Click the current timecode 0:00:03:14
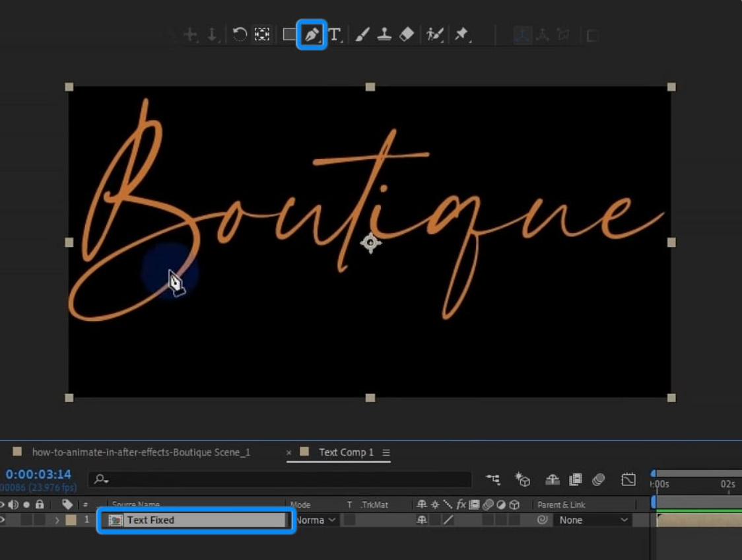 tap(38, 474)
